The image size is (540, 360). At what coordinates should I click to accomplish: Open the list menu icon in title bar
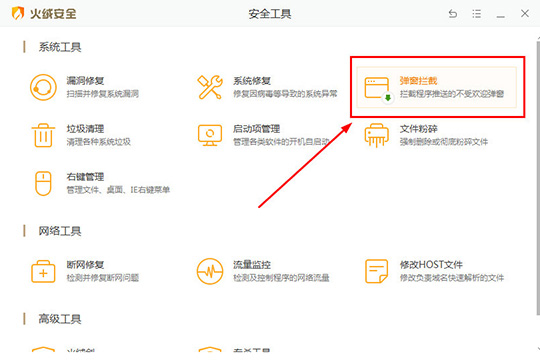click(477, 14)
